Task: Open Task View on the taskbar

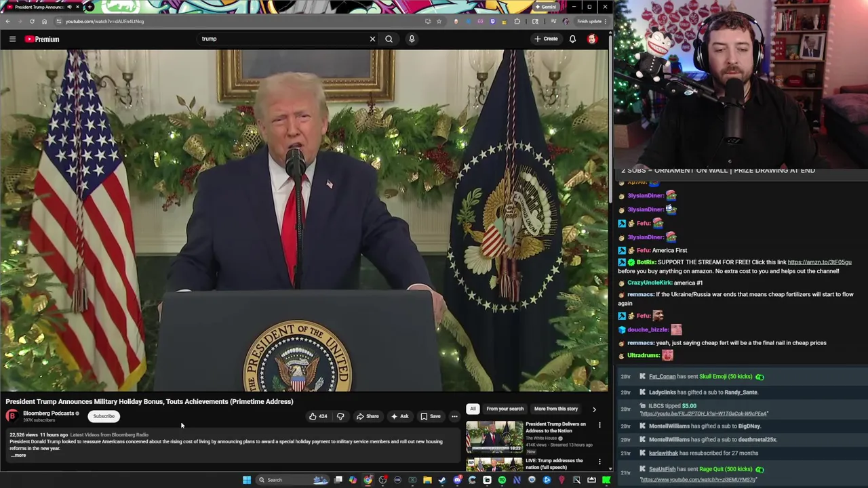Action: tap(338, 480)
